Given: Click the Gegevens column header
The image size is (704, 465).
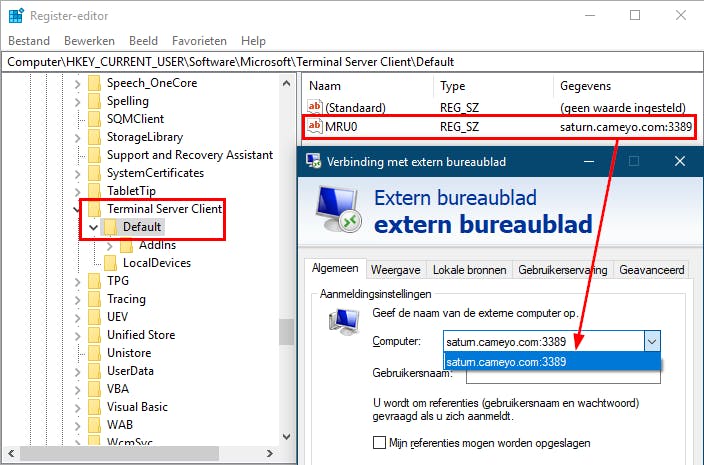Looking at the screenshot, I should click(x=585, y=86).
